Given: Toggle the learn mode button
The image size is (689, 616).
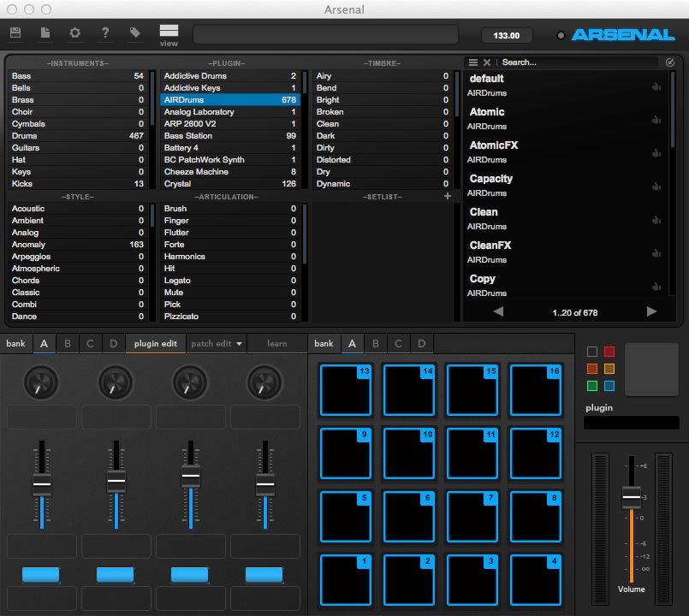Looking at the screenshot, I should point(276,344).
